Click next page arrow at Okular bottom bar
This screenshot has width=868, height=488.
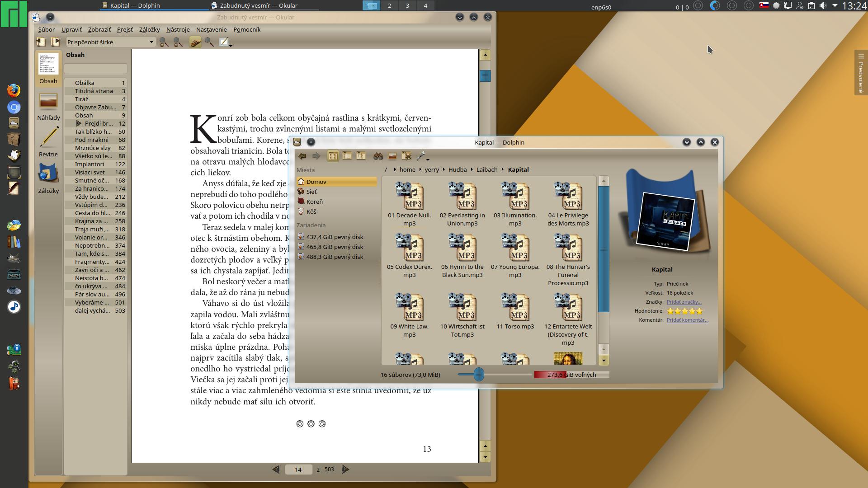345,469
